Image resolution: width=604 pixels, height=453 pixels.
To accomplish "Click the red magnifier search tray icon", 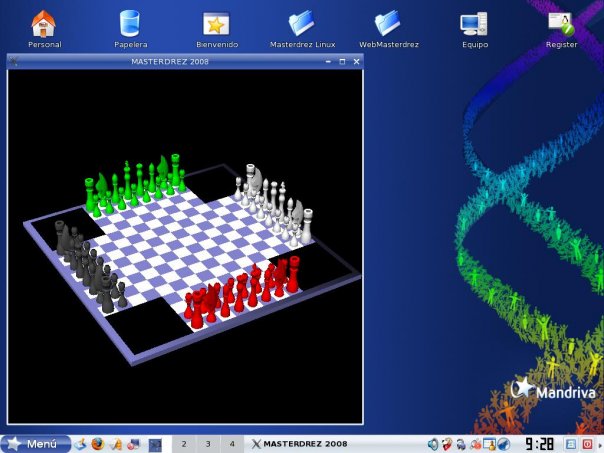I will (x=475, y=444).
